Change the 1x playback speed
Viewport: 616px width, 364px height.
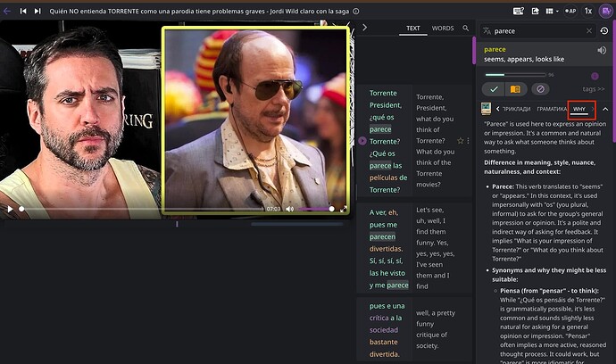point(588,11)
